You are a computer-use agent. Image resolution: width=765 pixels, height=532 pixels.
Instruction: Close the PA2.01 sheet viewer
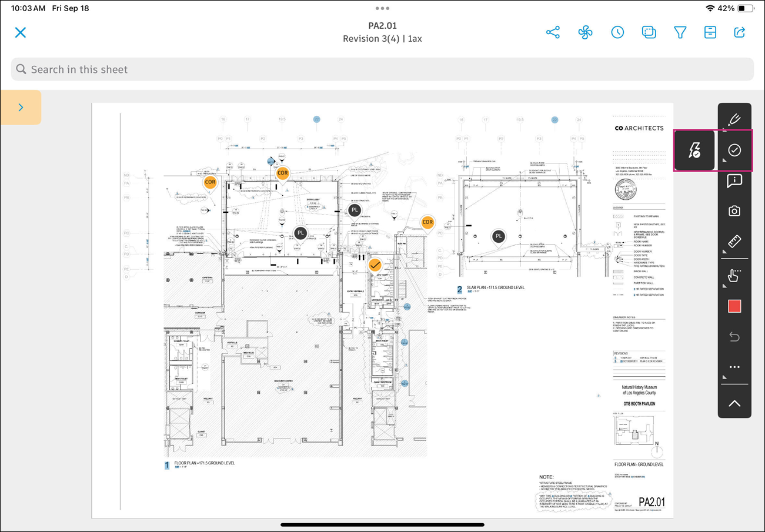pyautogui.click(x=21, y=32)
